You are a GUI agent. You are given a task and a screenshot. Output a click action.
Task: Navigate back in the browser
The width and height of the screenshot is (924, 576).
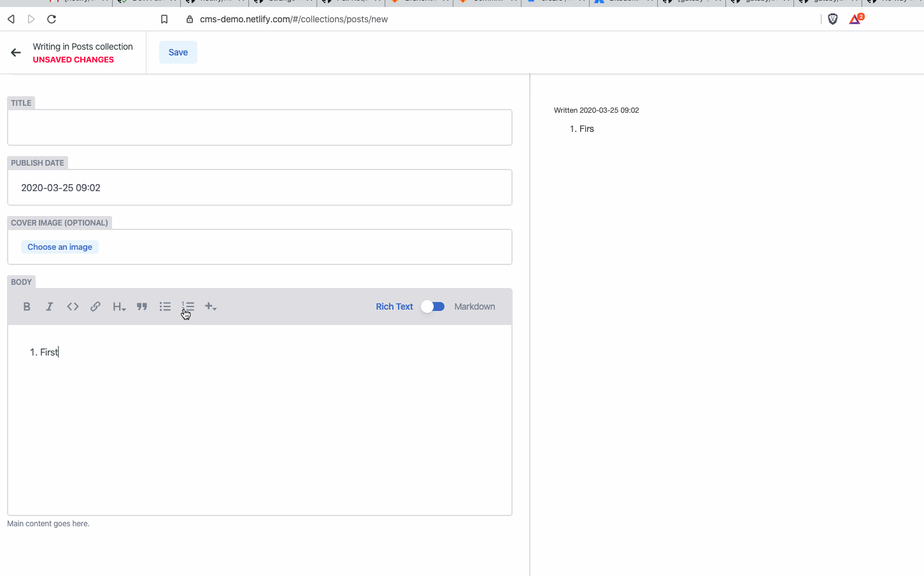pyautogui.click(x=11, y=19)
